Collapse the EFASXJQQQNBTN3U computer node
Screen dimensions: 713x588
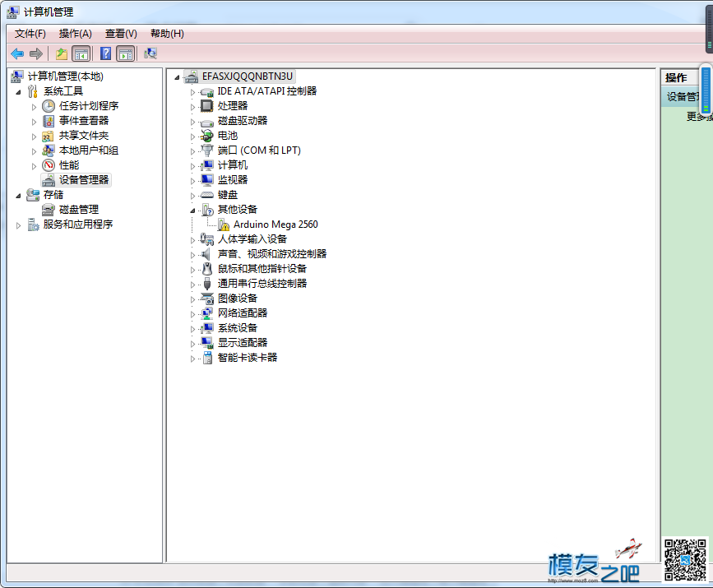[x=177, y=77]
